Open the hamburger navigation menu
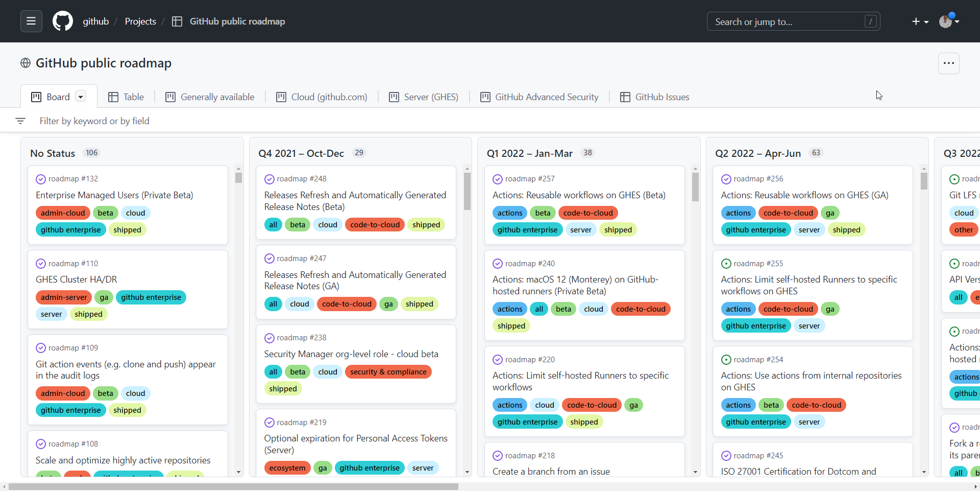This screenshot has width=980, height=491. [31, 21]
